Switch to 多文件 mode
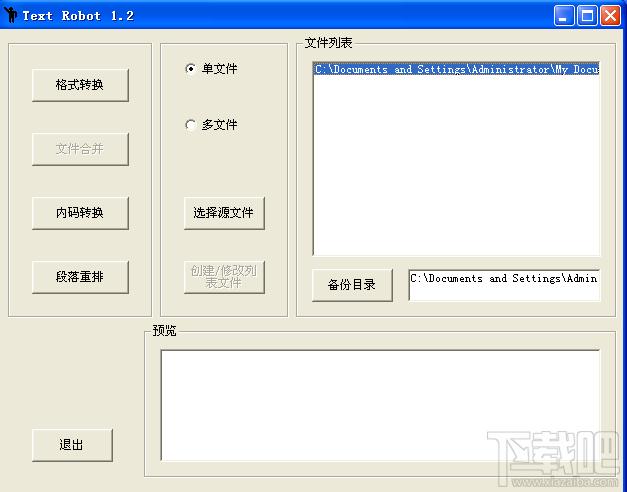The width and height of the screenshot is (627, 492). click(x=191, y=125)
